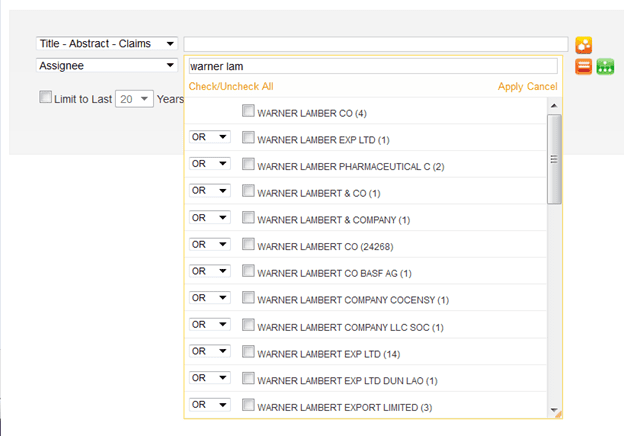The width and height of the screenshot is (624, 436).
Task: Click the orange-red remove row icon
Action: (583, 66)
